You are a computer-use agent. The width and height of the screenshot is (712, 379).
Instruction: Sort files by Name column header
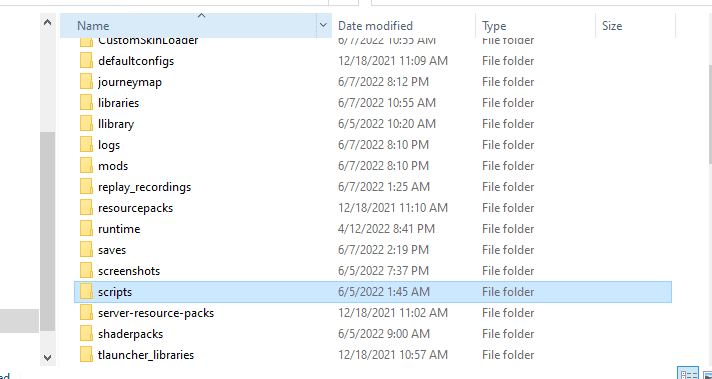[x=188, y=25]
